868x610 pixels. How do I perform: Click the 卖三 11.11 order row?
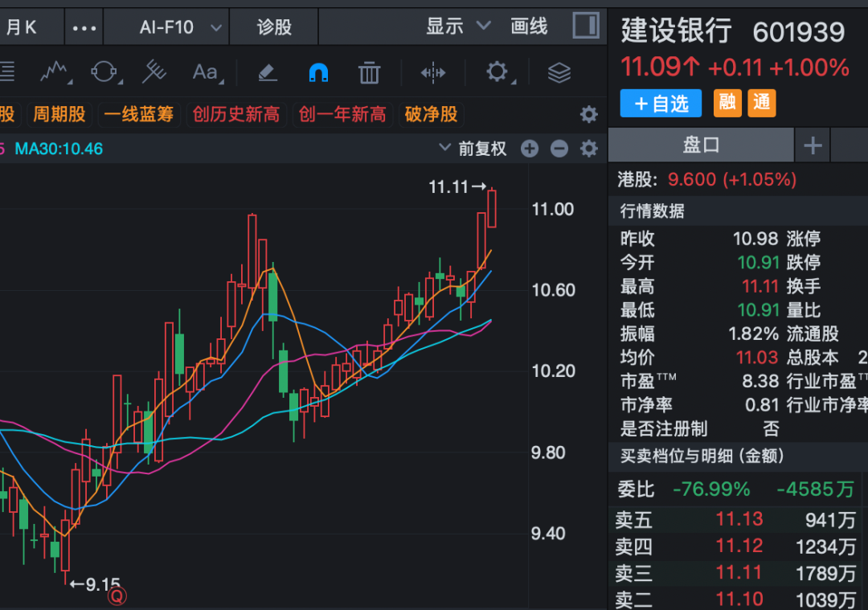(x=735, y=573)
